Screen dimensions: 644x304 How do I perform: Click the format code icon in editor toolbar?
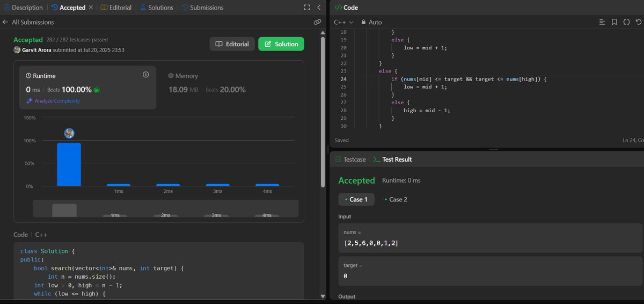(x=602, y=22)
